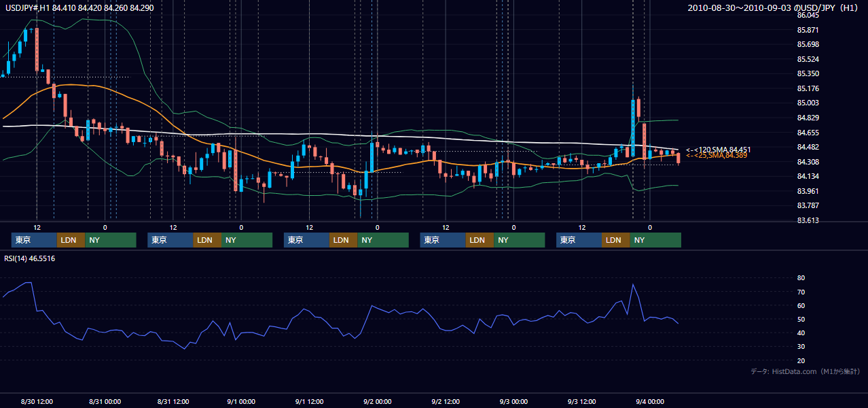
Task: Click RSI scale value 50
Action: click(x=801, y=319)
